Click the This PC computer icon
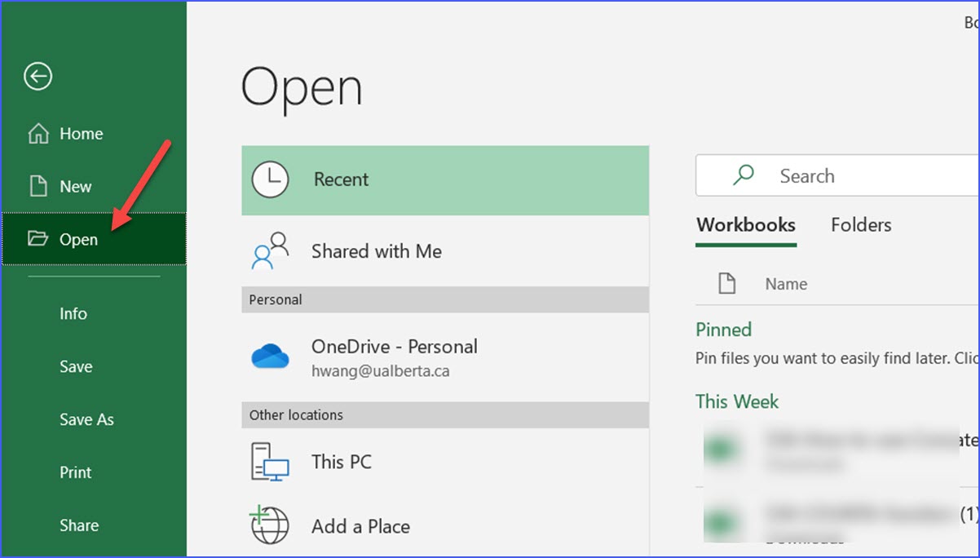Screen dimensions: 980x558 tap(271, 462)
